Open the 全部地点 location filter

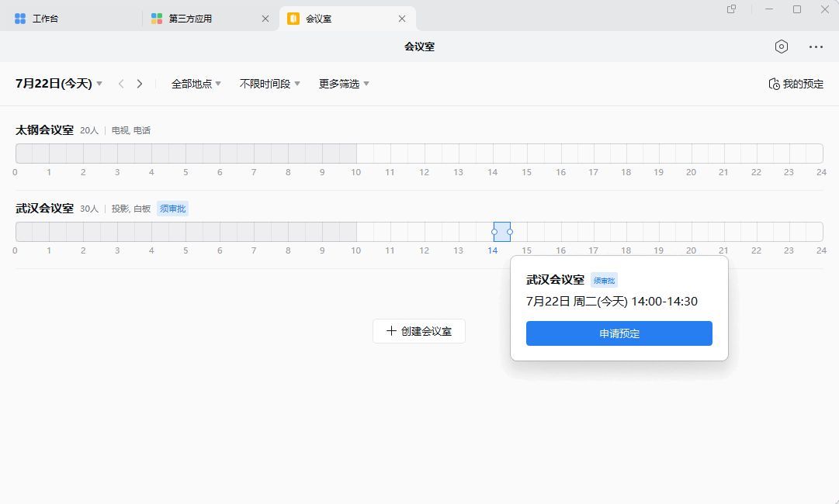[x=196, y=84]
